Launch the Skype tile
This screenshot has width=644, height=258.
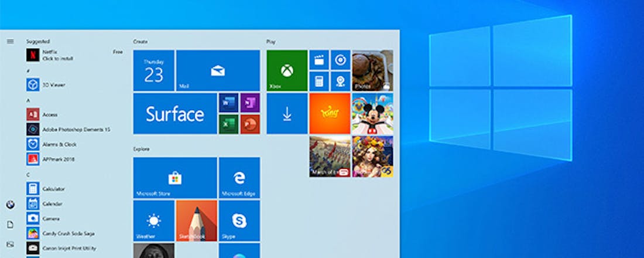tap(239, 220)
